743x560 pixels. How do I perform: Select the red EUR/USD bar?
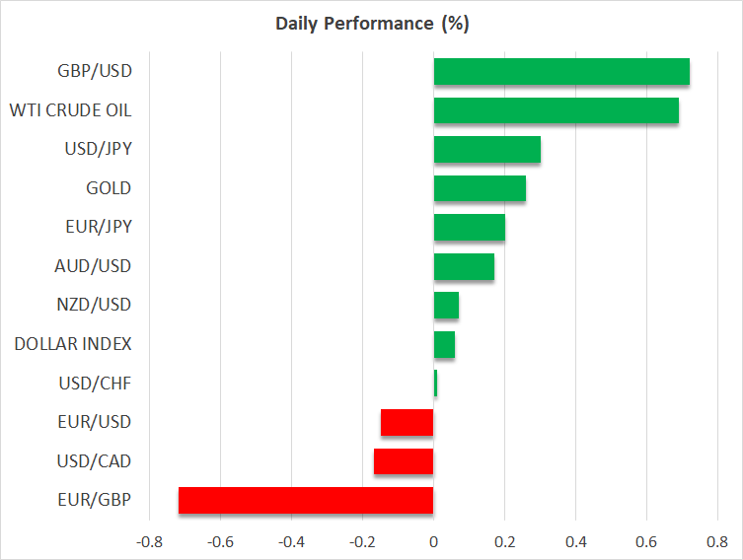(408, 422)
